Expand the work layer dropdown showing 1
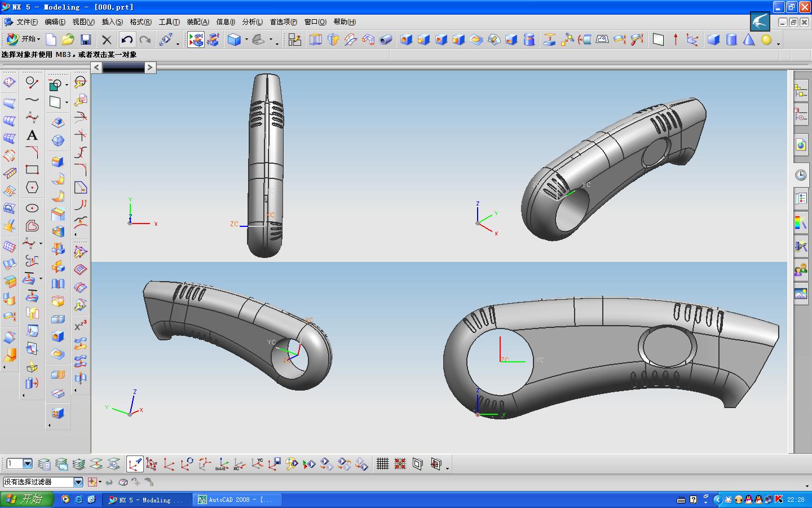 (x=27, y=464)
